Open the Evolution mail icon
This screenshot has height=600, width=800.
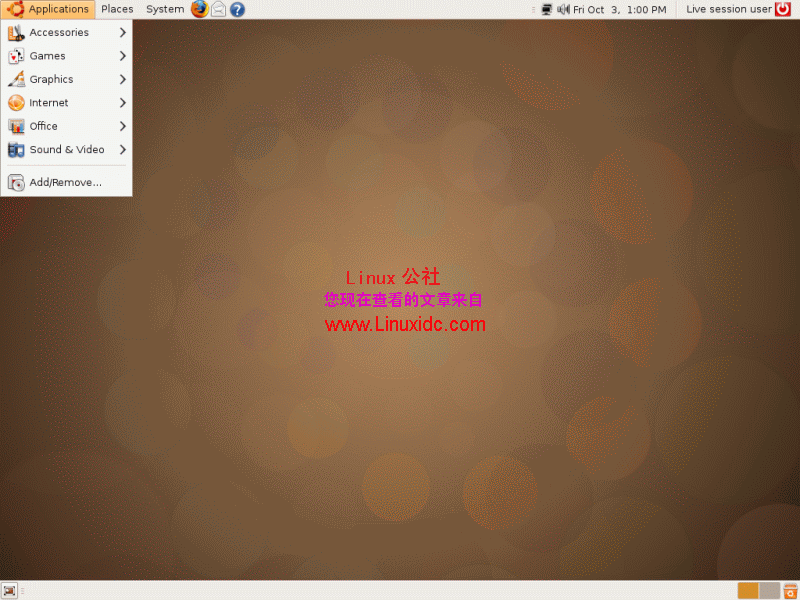[218, 9]
